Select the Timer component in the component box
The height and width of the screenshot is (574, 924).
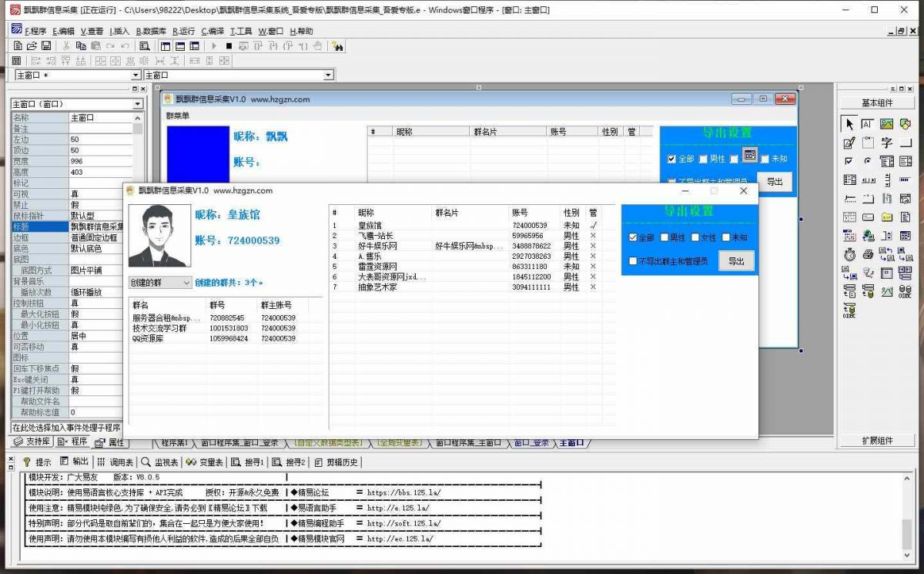point(849,254)
